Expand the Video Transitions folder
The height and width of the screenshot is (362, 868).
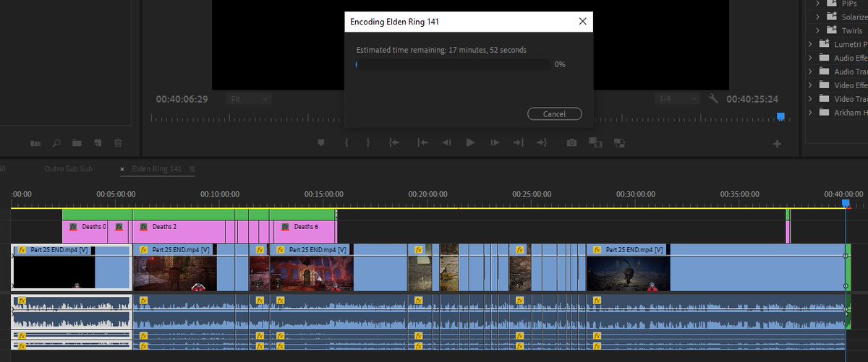(809, 99)
